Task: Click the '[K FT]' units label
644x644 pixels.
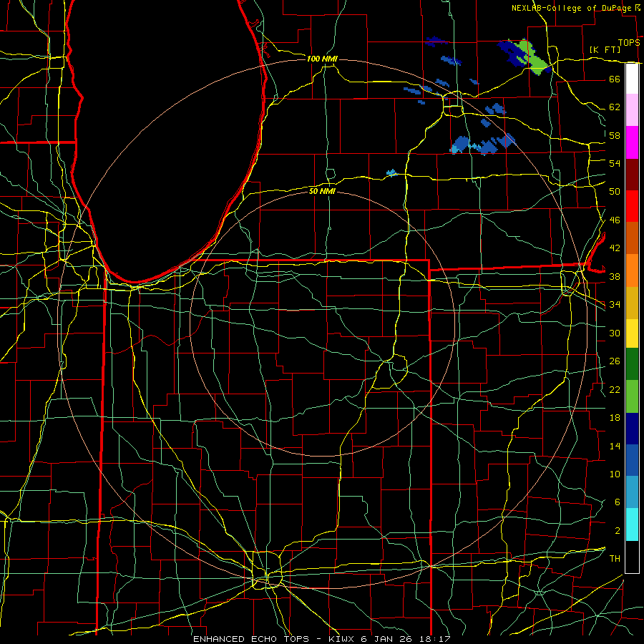Action: 605,50
